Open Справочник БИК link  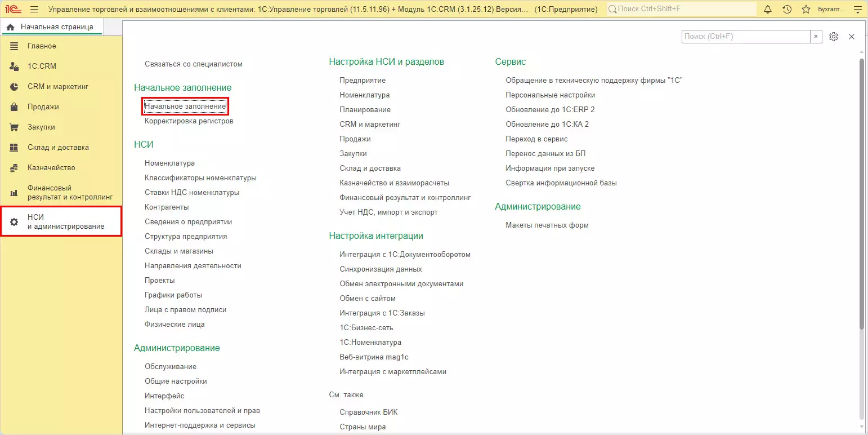369,412
